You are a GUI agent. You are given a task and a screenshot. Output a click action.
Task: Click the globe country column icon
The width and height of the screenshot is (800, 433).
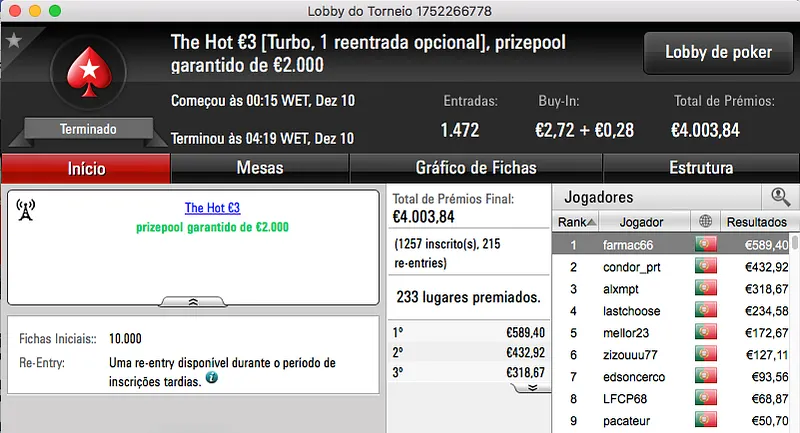tap(705, 221)
